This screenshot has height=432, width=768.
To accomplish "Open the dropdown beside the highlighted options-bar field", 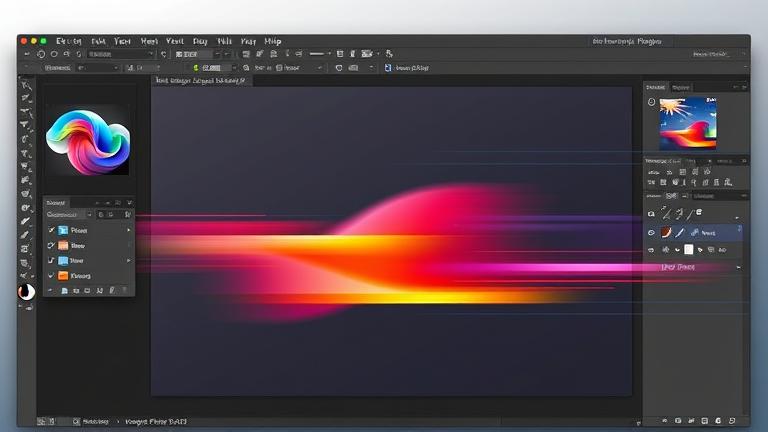I will point(234,68).
